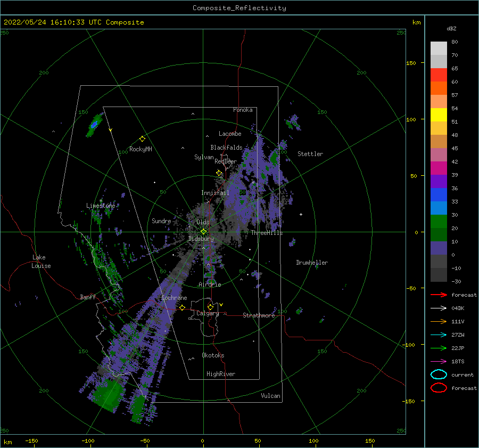Pick the 60 dBZ orange swatch
Viewport: 479px width, 448px height.
pos(439,88)
